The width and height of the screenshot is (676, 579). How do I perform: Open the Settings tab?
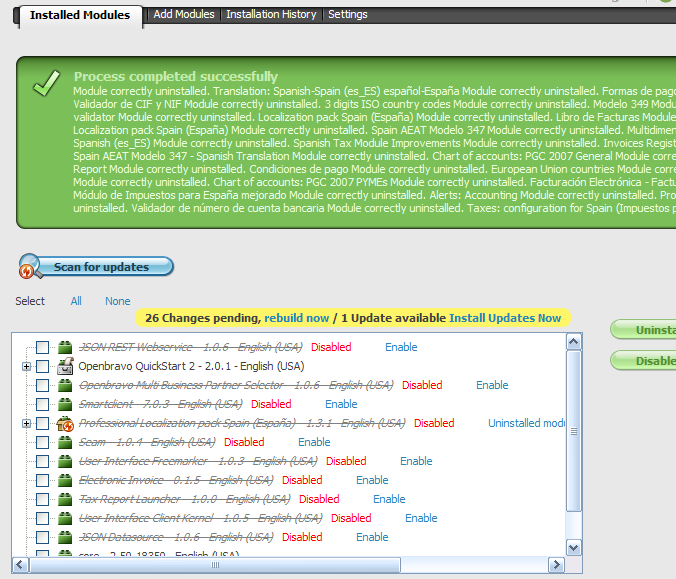pos(347,14)
